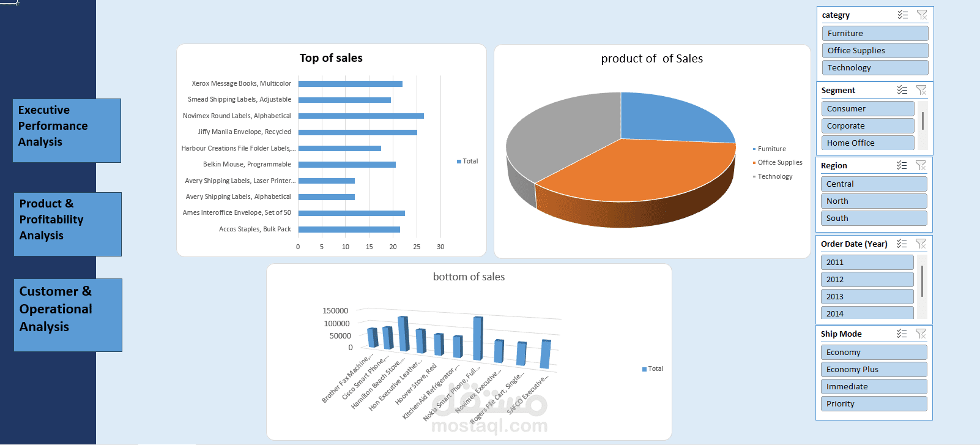980x445 pixels.
Task: Select year 2011 in Order Date
Action: 867,262
